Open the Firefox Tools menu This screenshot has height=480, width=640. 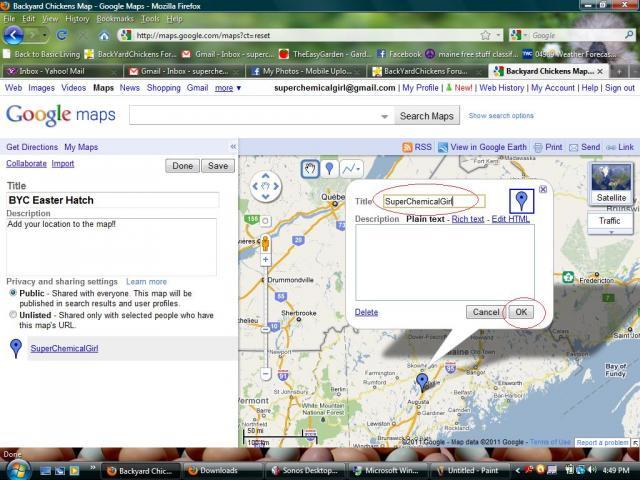(x=150, y=19)
